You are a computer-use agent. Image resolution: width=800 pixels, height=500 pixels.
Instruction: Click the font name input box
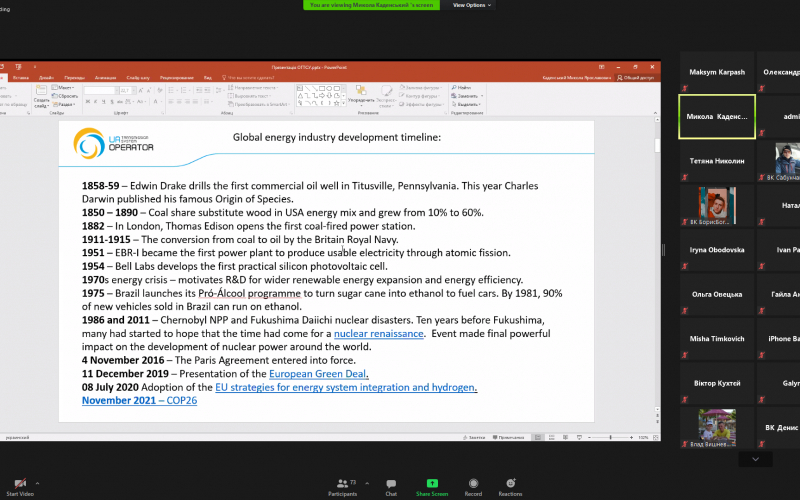pos(101,90)
